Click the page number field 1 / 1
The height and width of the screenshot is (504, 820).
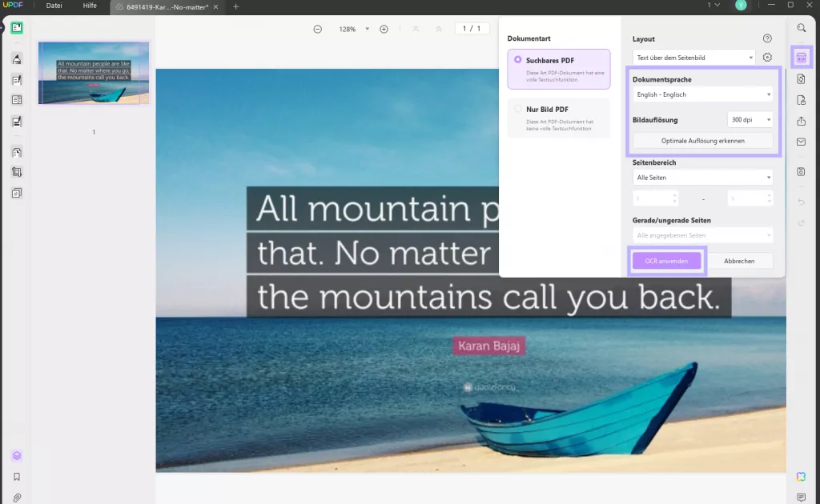click(x=471, y=29)
